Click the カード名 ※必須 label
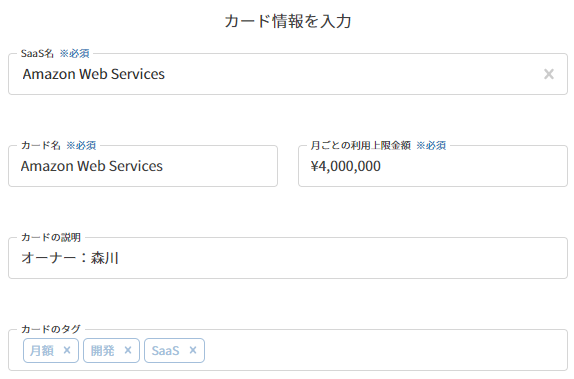Viewport: 574px width, 379px height. (x=59, y=145)
